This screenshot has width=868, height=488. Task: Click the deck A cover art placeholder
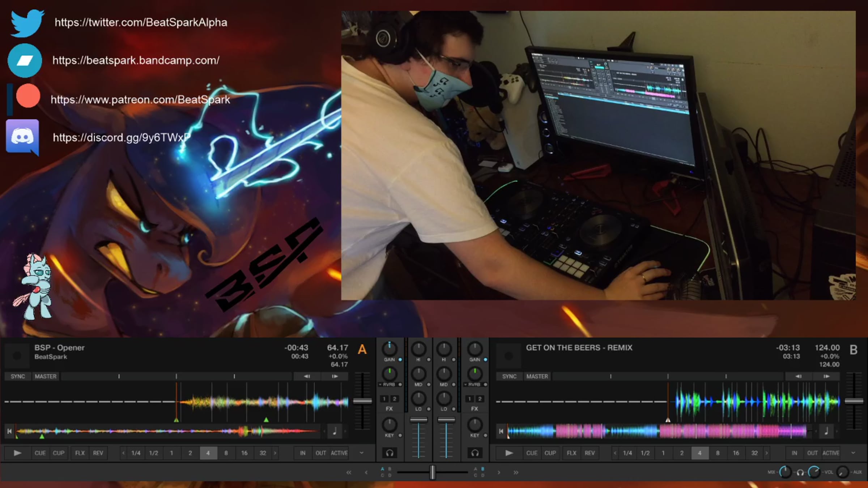[17, 356]
